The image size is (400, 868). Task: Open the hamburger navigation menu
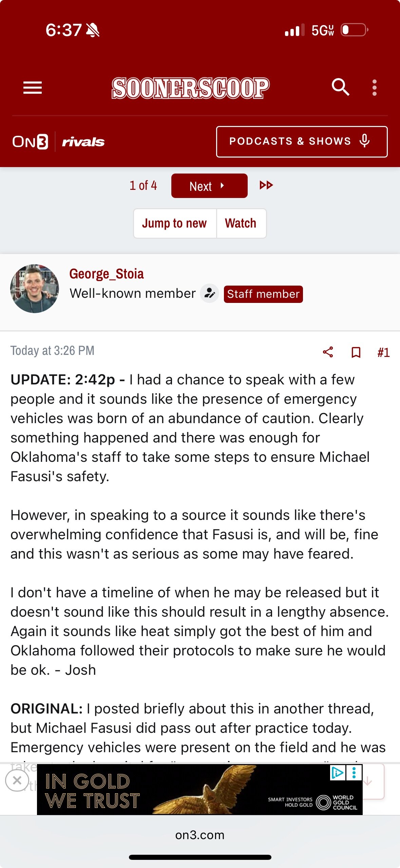33,88
